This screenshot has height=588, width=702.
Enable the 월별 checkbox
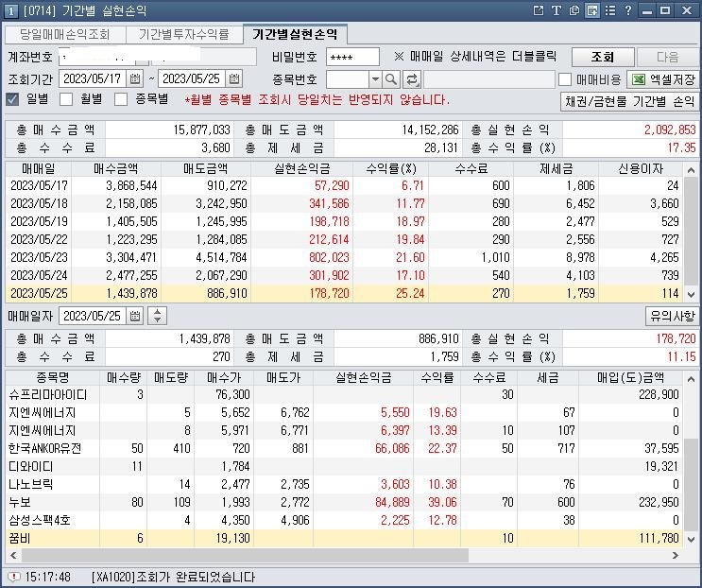click(x=66, y=99)
